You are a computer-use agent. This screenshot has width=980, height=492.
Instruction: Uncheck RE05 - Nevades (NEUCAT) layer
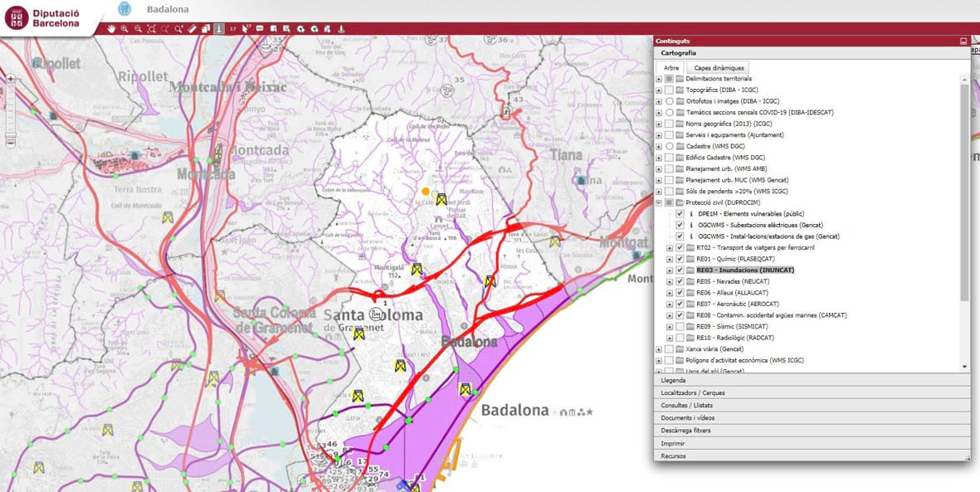click(680, 281)
